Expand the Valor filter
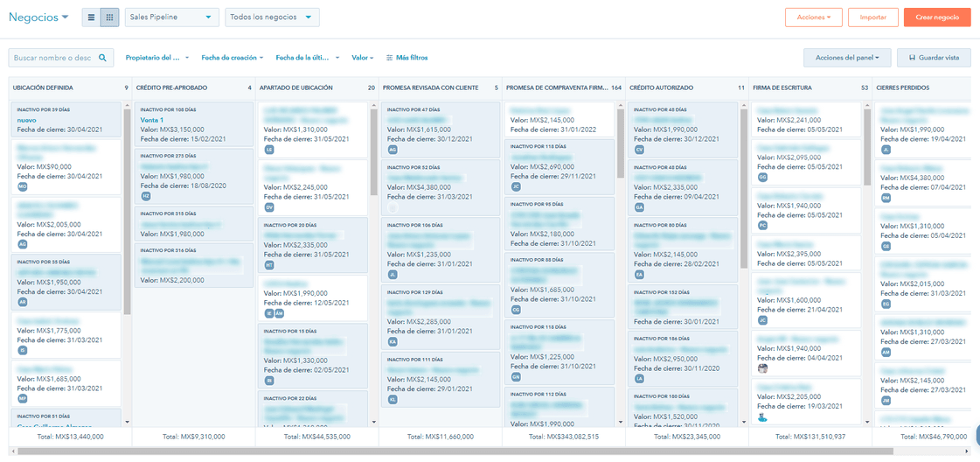 pyautogui.click(x=363, y=58)
